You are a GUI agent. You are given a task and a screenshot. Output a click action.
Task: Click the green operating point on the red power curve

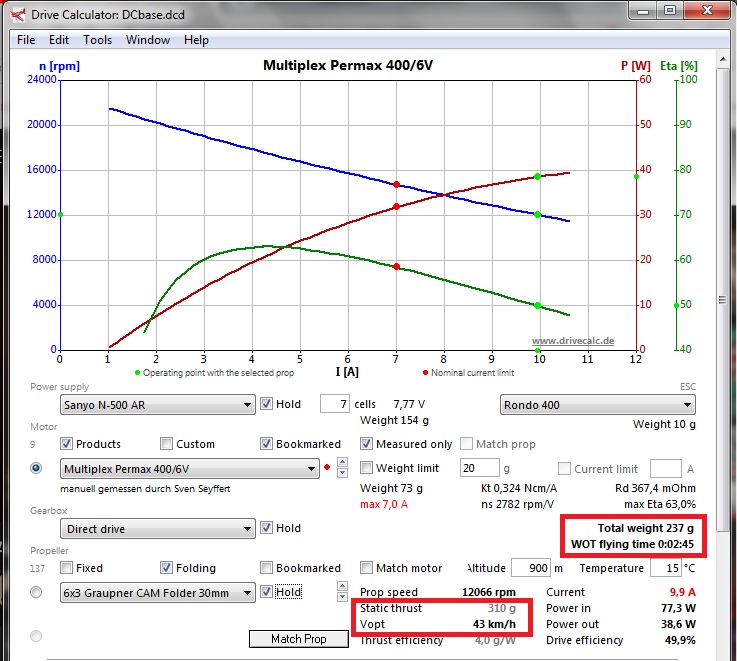click(x=537, y=176)
